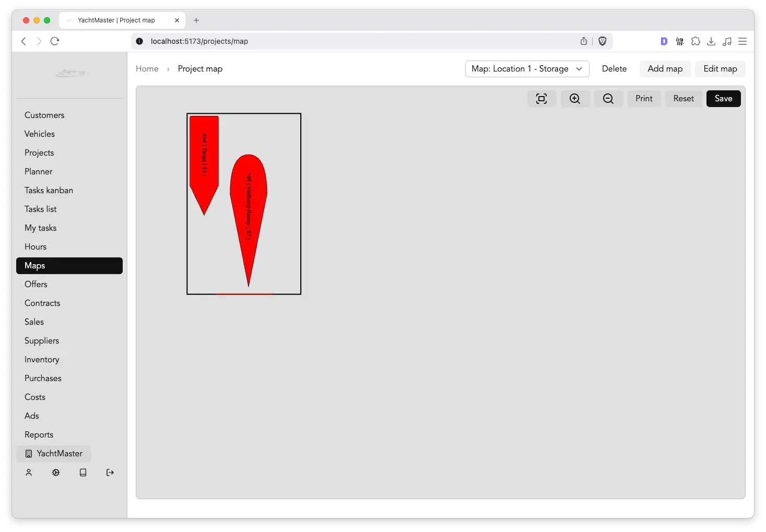766x532 pixels.
Task: Follow the Home breadcrumb link
Action: coord(147,69)
